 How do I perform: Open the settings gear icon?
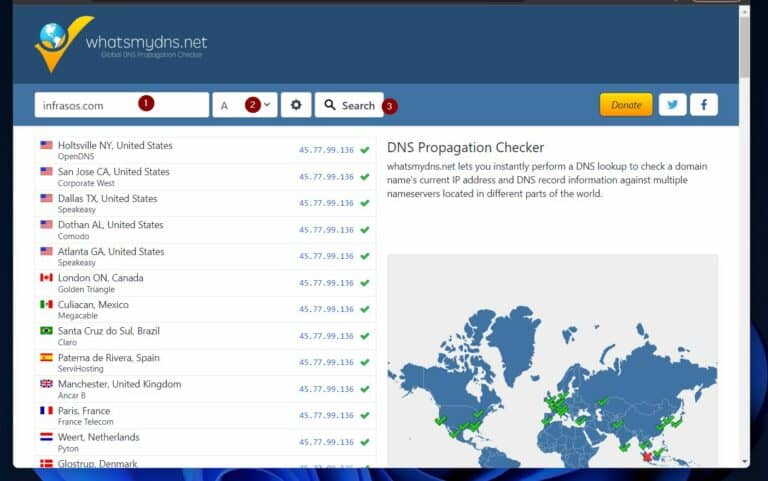click(296, 105)
